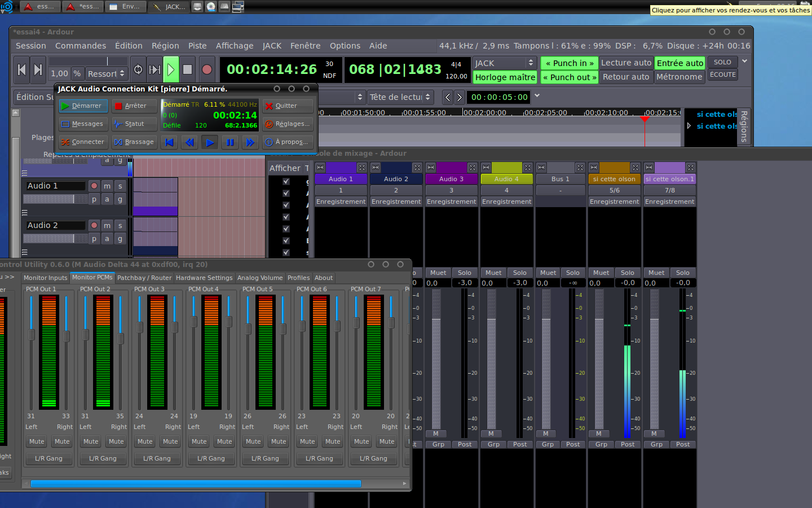Rewind JACK transport to the beginning

[x=169, y=142]
